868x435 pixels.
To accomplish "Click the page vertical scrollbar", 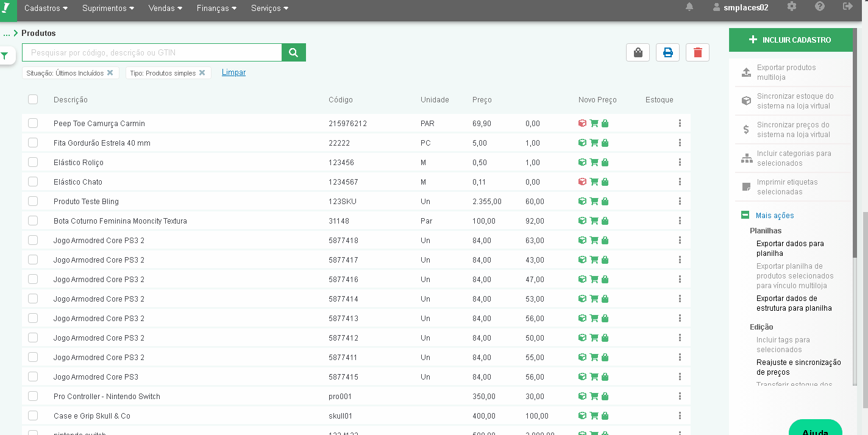I will pos(865,311).
